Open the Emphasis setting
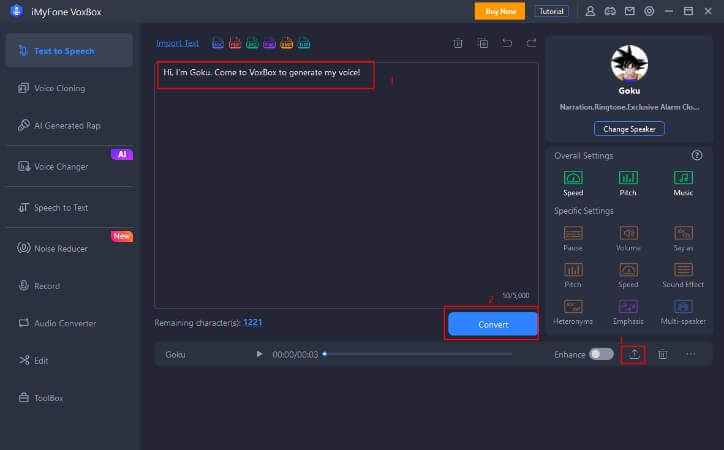Viewport: 724px width, 450px height. [x=628, y=312]
